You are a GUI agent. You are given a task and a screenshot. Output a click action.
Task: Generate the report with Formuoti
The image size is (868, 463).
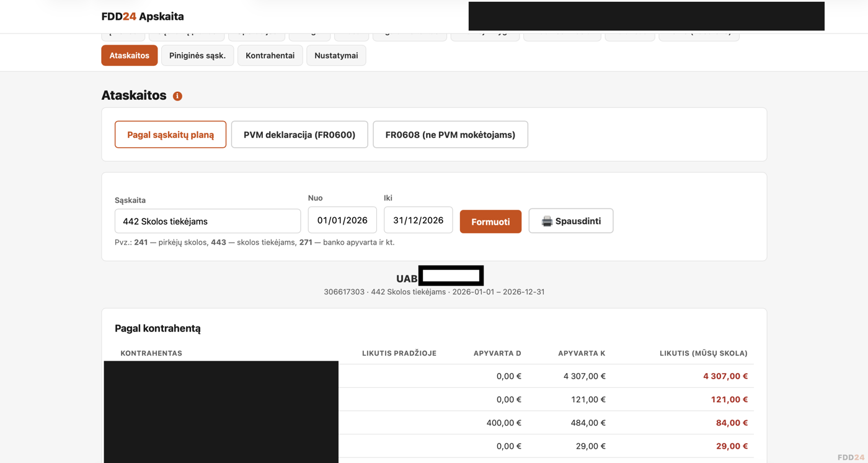pyautogui.click(x=490, y=222)
